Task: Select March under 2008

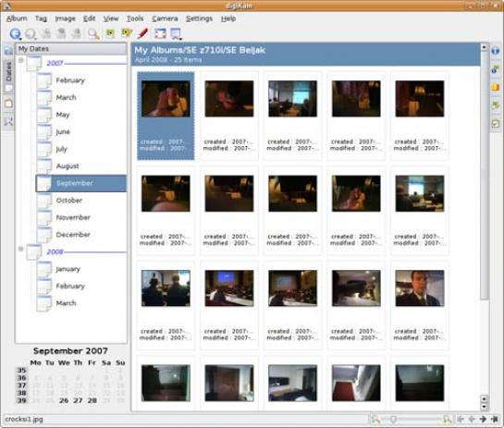Action: tap(67, 303)
